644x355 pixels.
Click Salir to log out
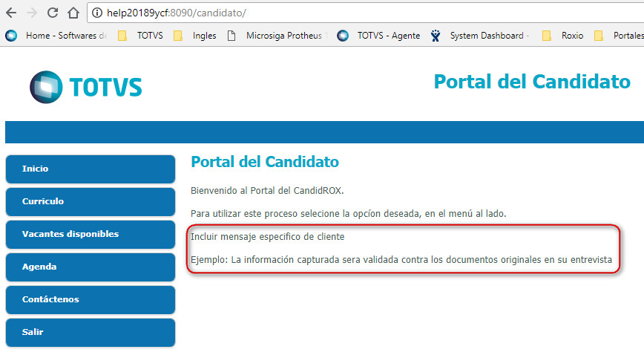click(x=91, y=333)
